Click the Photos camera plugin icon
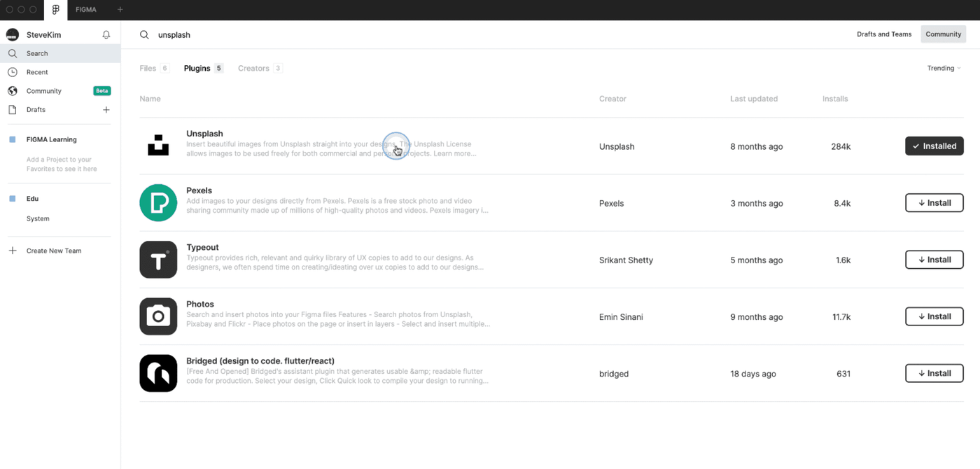 click(158, 316)
